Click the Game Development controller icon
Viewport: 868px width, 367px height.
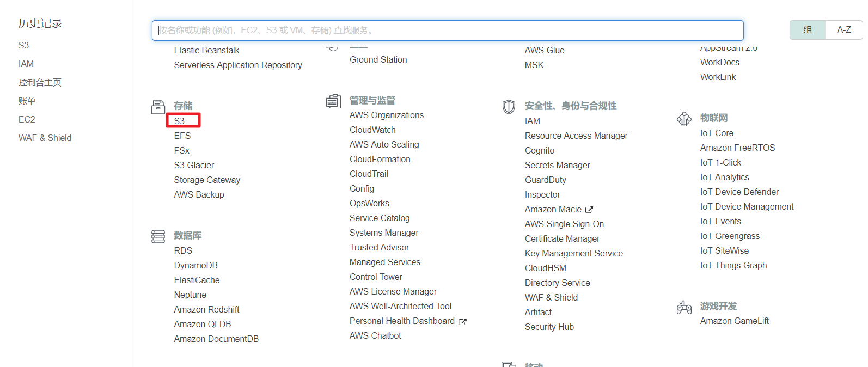(684, 307)
